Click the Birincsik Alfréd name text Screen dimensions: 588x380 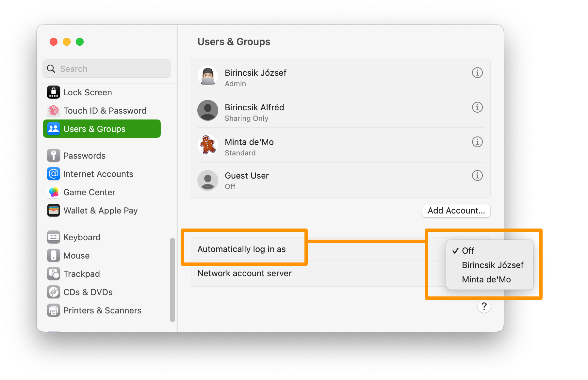[254, 107]
